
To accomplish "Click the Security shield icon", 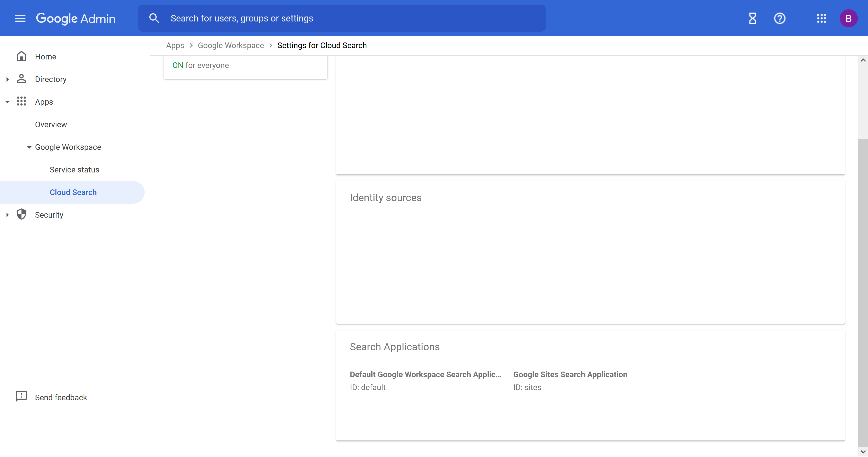I will (21, 214).
